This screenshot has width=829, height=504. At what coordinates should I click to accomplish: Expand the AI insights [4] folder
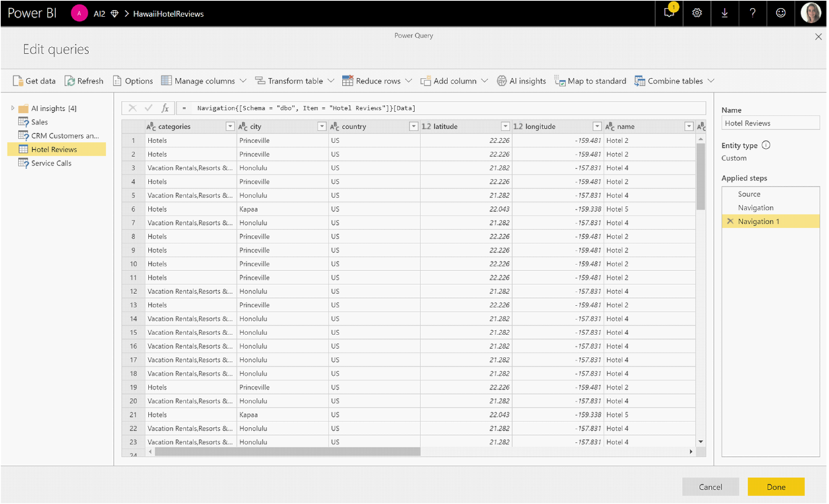pyautogui.click(x=13, y=108)
